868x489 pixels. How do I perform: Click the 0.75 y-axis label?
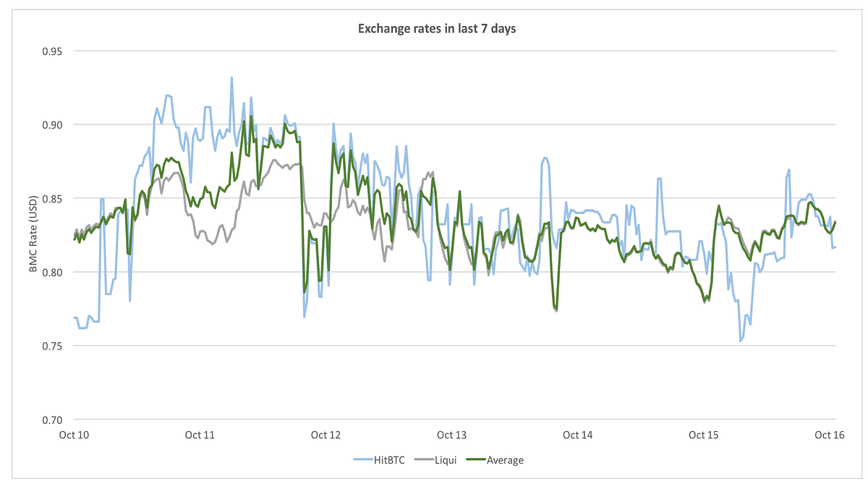point(53,346)
